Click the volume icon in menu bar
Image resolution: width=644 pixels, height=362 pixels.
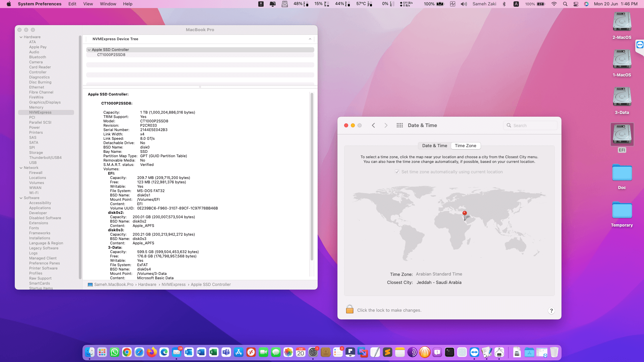pyautogui.click(x=464, y=4)
